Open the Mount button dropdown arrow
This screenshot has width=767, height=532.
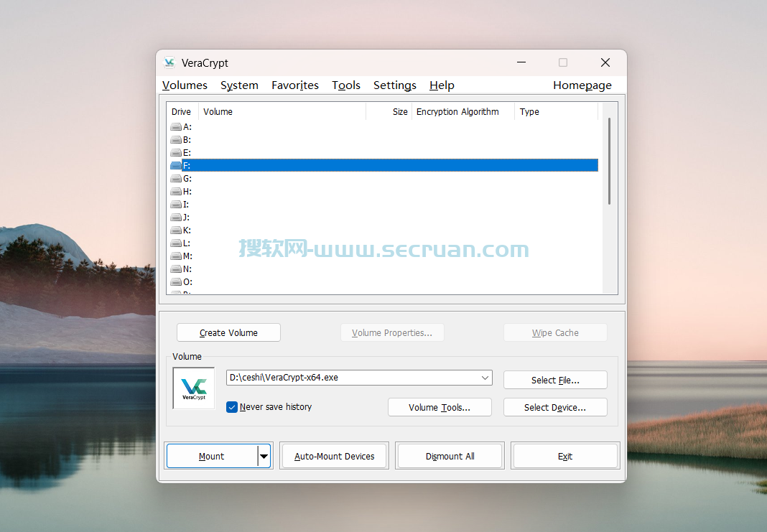(264, 456)
